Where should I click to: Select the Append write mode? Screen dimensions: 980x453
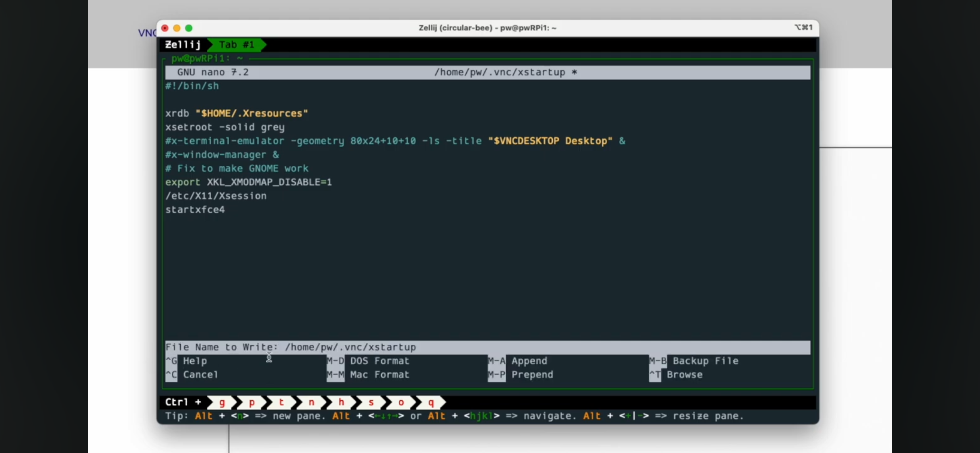pyautogui.click(x=529, y=361)
